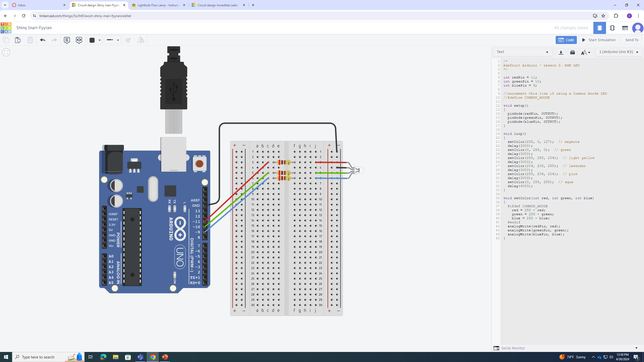The image size is (644, 362).
Task: Open browser Extensions icon
Action: click(x=616, y=16)
